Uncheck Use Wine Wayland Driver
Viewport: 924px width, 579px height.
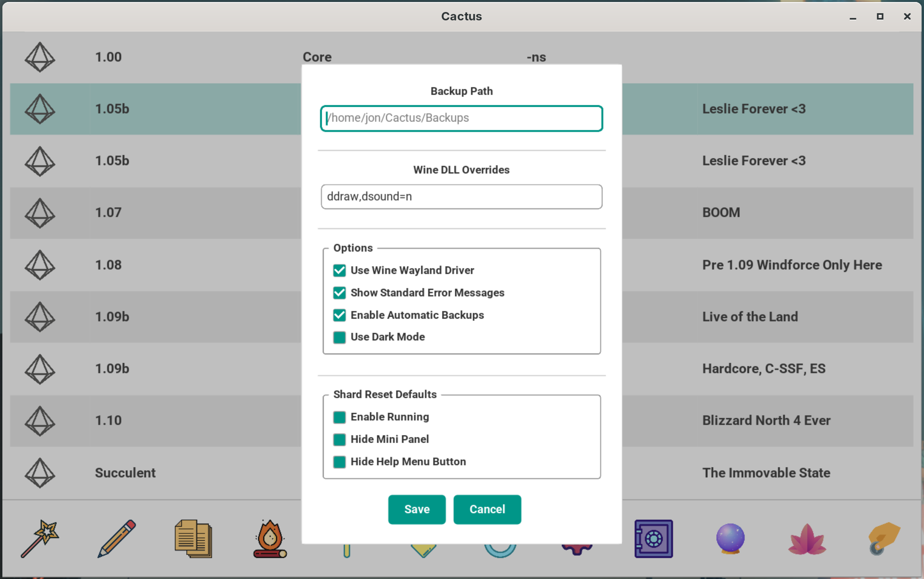339,270
